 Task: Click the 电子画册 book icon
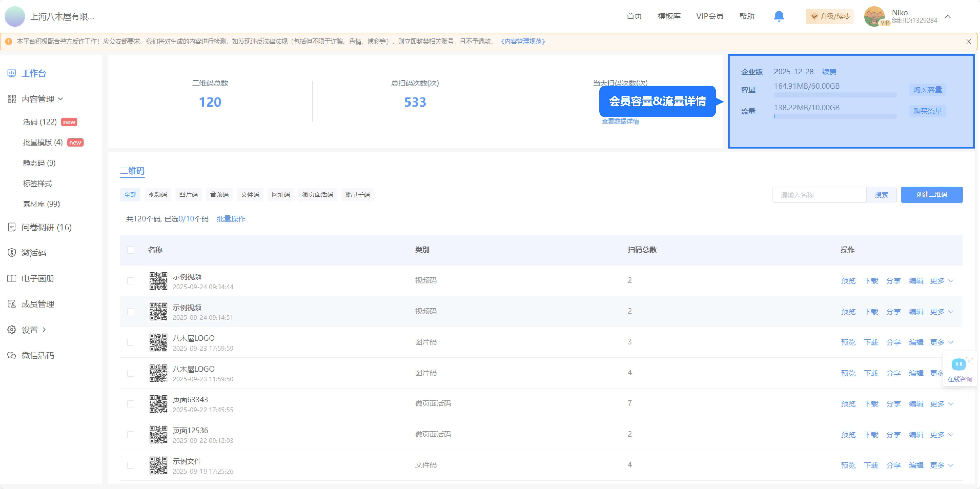click(x=12, y=278)
